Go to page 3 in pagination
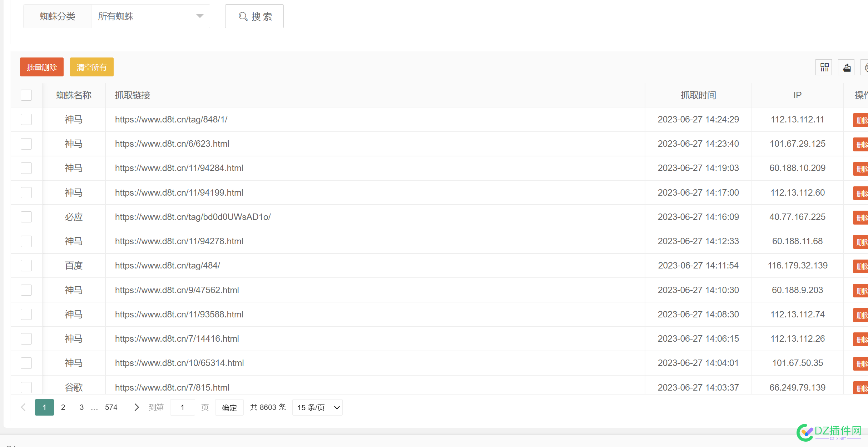 81,407
